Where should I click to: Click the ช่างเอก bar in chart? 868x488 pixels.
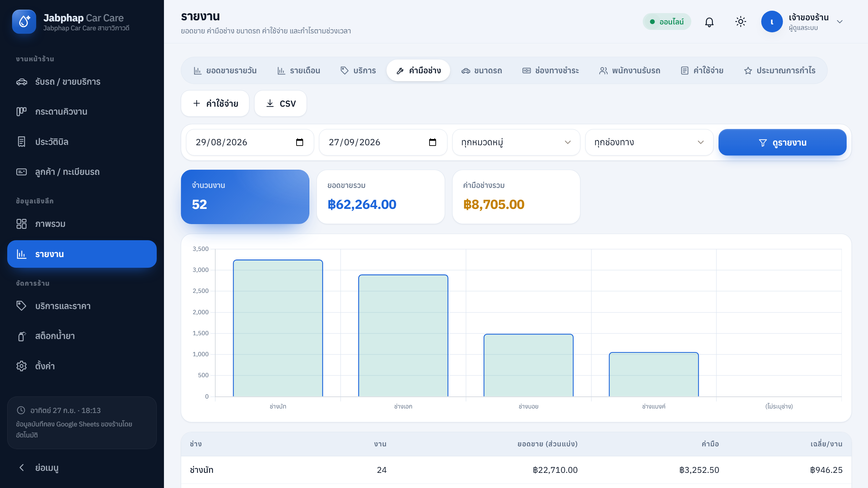pos(403,336)
